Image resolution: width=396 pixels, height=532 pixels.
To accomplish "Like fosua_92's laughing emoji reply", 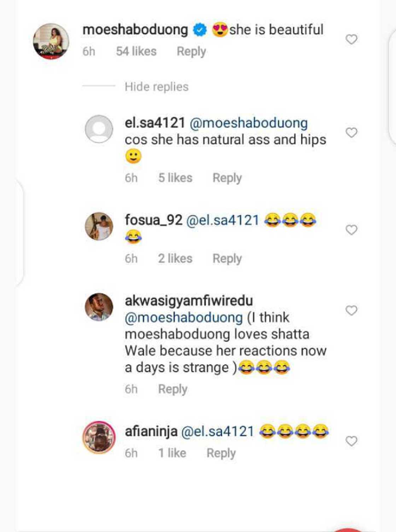I will [x=351, y=230].
